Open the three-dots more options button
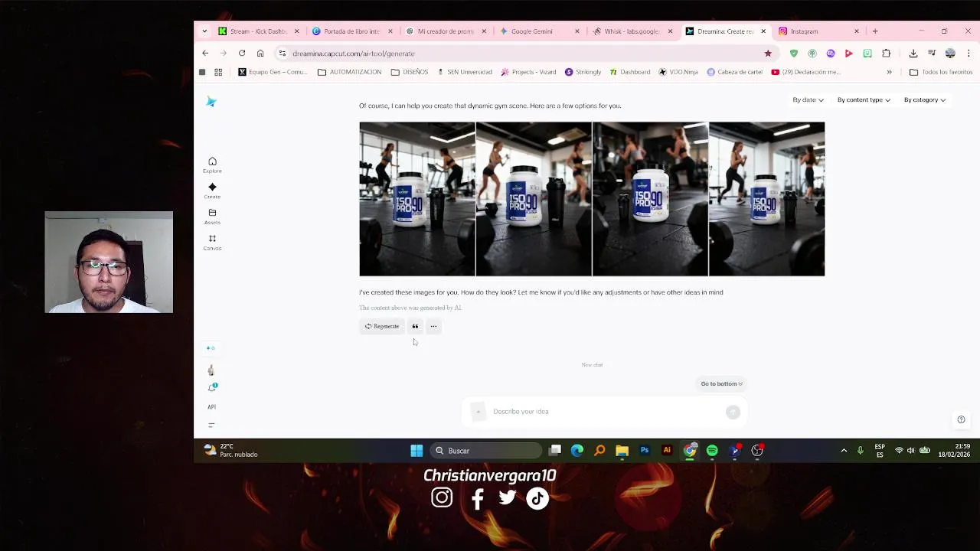The image size is (980, 551). (433, 326)
